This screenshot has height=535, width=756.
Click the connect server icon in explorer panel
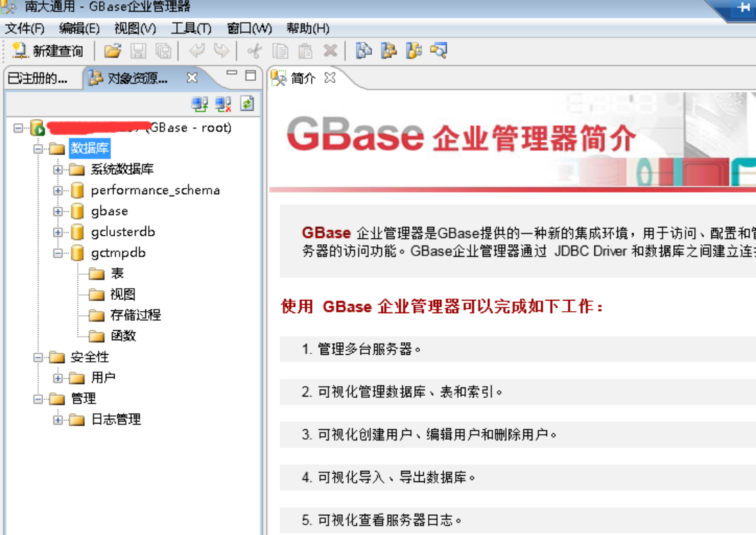coord(200,104)
